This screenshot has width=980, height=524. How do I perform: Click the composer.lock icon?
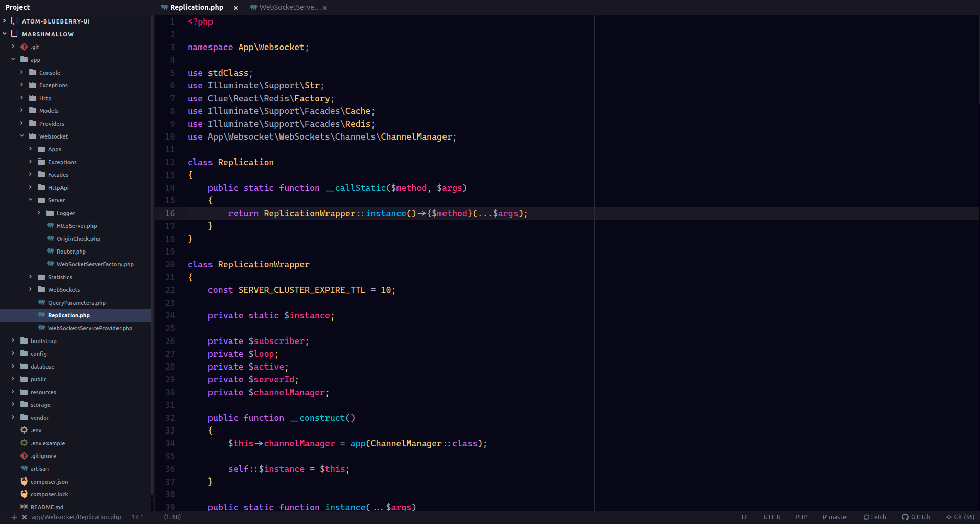point(24,494)
